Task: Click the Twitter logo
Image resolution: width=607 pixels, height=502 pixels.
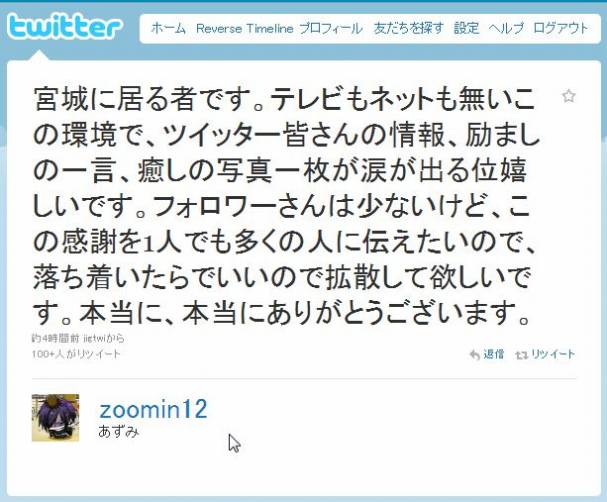Action: click(x=65, y=26)
